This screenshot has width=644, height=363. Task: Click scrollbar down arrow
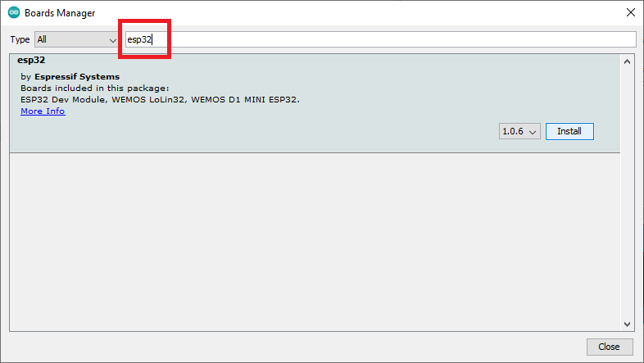(x=627, y=324)
